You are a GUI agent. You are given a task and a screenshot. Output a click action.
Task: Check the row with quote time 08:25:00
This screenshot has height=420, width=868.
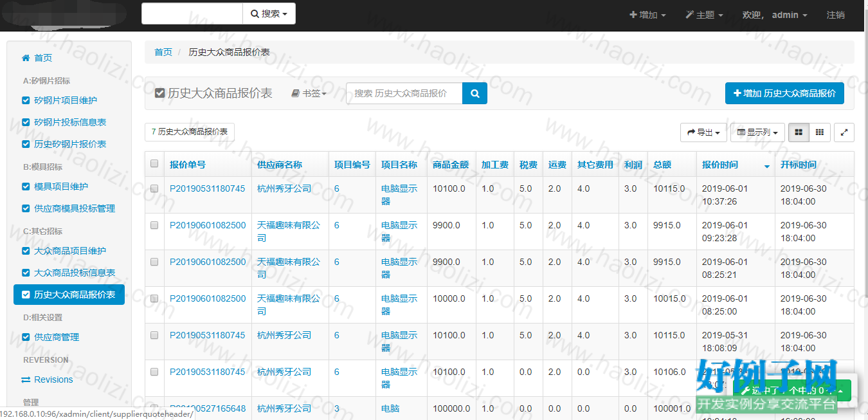click(154, 298)
